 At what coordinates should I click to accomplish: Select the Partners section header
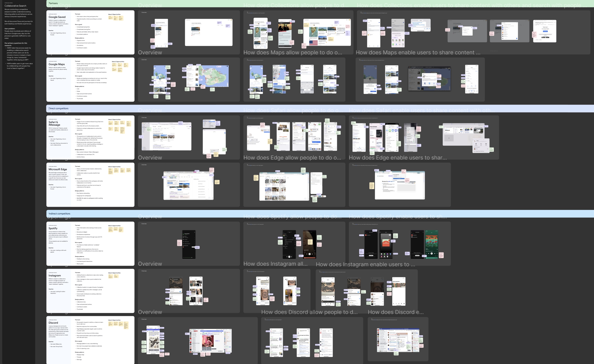click(53, 3)
